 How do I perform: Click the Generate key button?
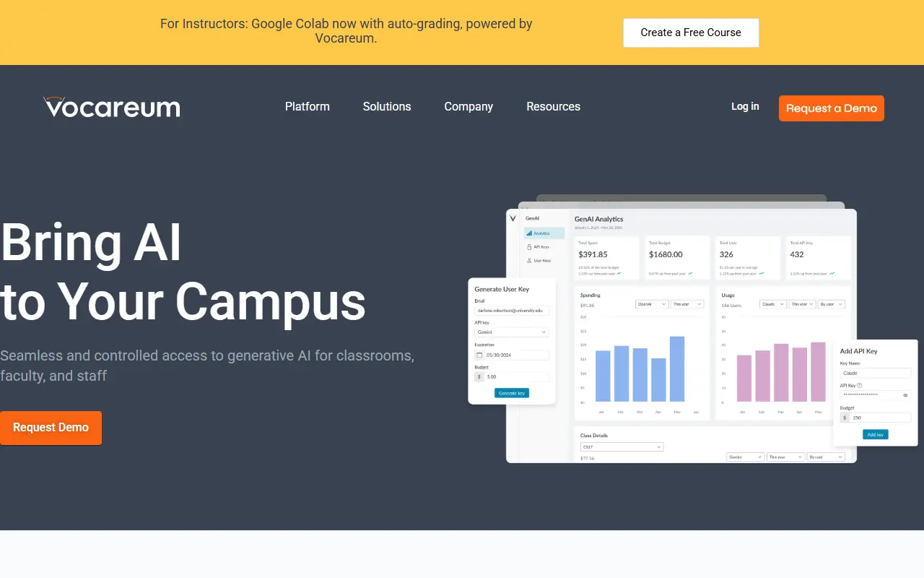point(512,393)
